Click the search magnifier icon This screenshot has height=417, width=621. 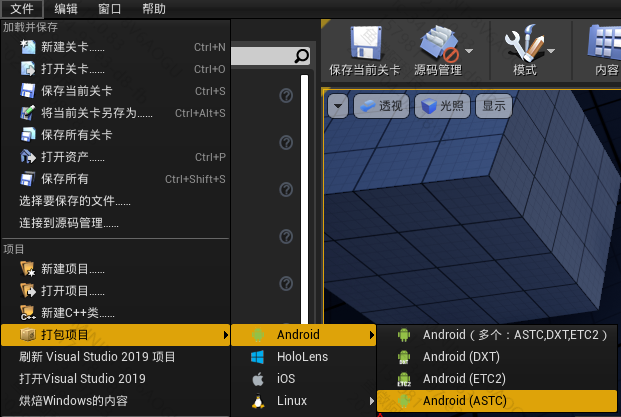point(301,57)
